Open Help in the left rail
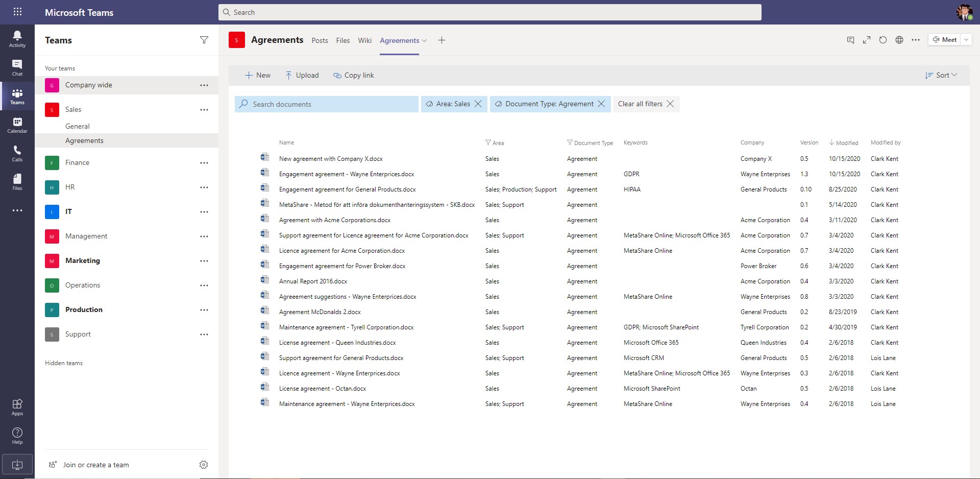980x479 pixels. pos(17,436)
